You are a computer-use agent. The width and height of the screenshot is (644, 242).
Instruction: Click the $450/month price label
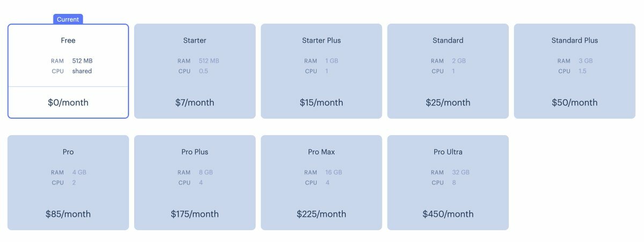click(448, 214)
